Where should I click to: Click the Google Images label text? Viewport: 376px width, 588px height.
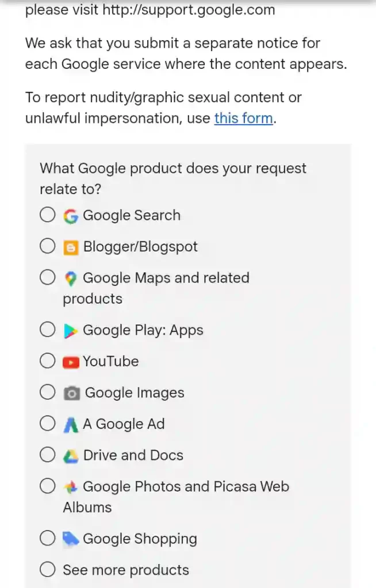(135, 393)
